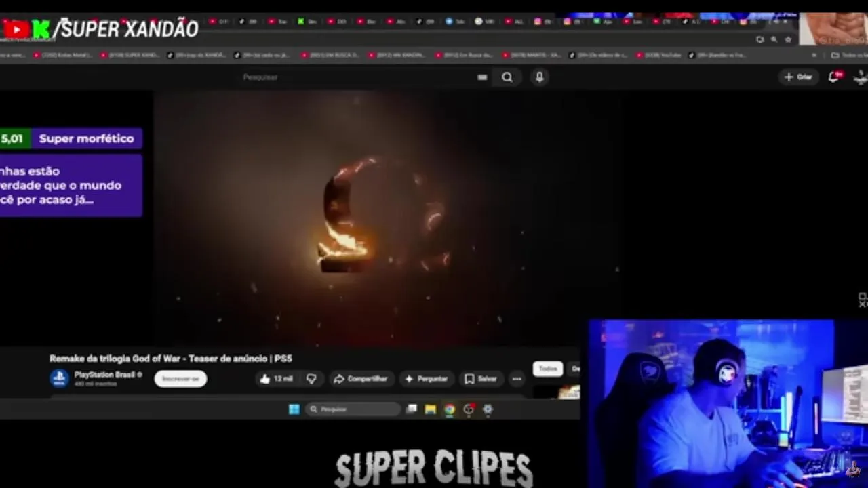Open the Windows Start menu
Screen dimensions: 868x488
click(294, 409)
